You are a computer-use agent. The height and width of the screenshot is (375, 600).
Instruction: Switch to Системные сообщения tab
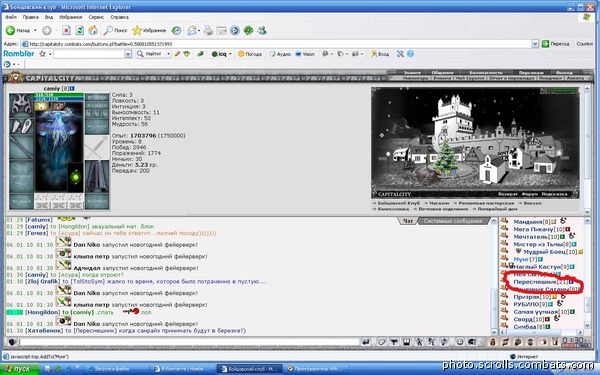[x=452, y=221]
